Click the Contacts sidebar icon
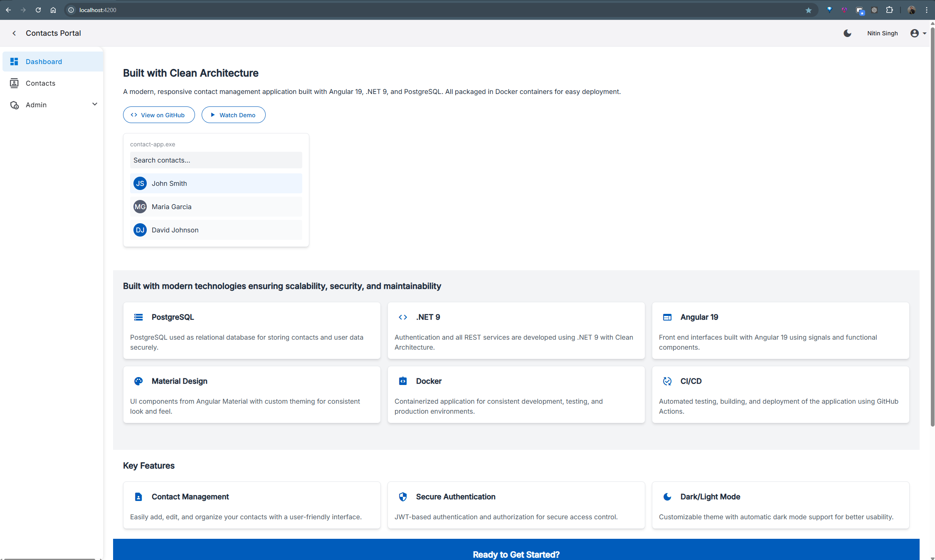The width and height of the screenshot is (935, 560). click(14, 83)
